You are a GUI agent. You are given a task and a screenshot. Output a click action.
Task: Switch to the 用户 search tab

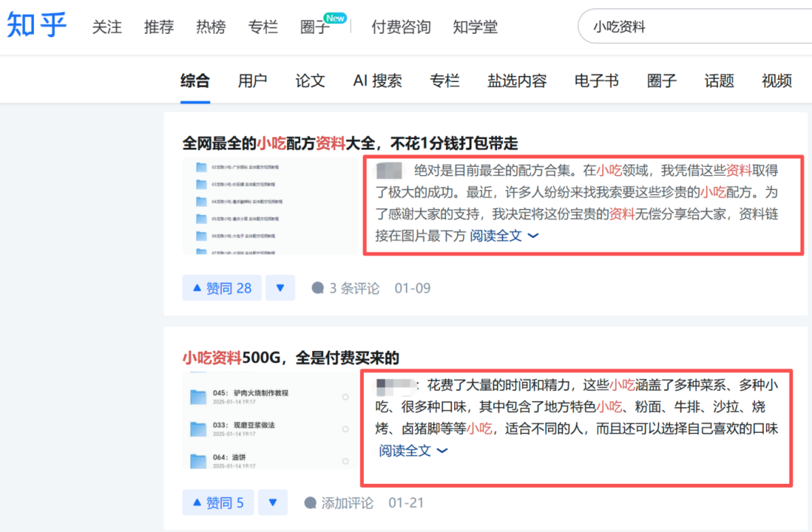252,81
